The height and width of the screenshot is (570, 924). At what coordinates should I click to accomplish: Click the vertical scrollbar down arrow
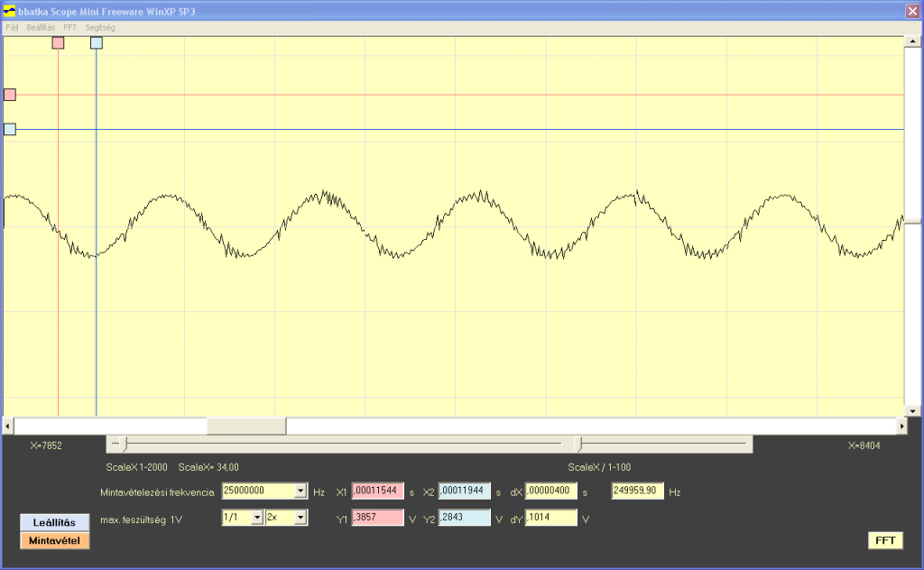coord(913,411)
